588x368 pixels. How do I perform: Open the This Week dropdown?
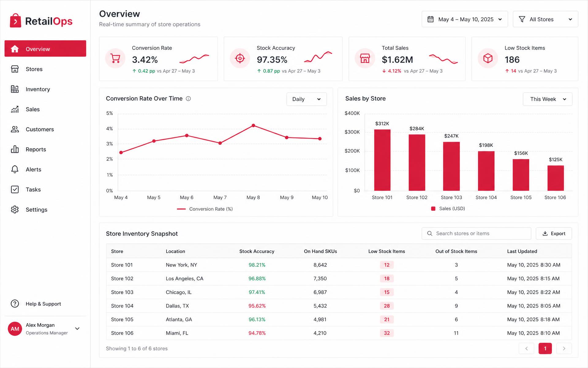tap(548, 99)
